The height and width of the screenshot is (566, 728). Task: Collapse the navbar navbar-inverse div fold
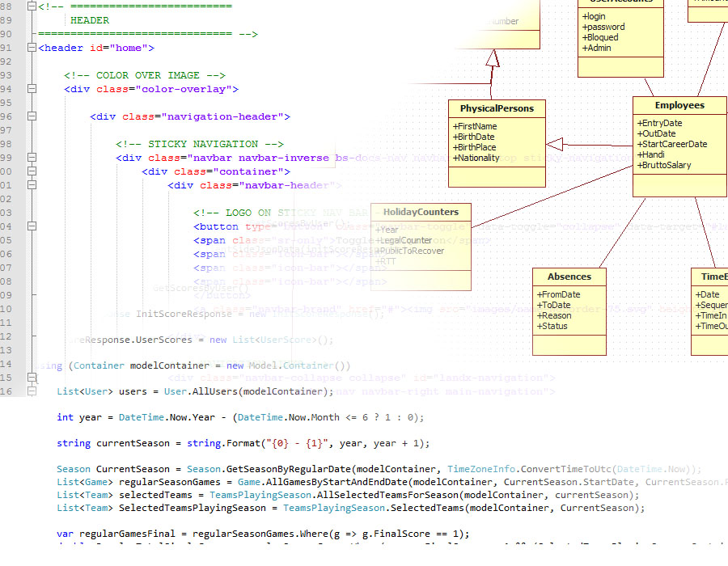[32, 158]
